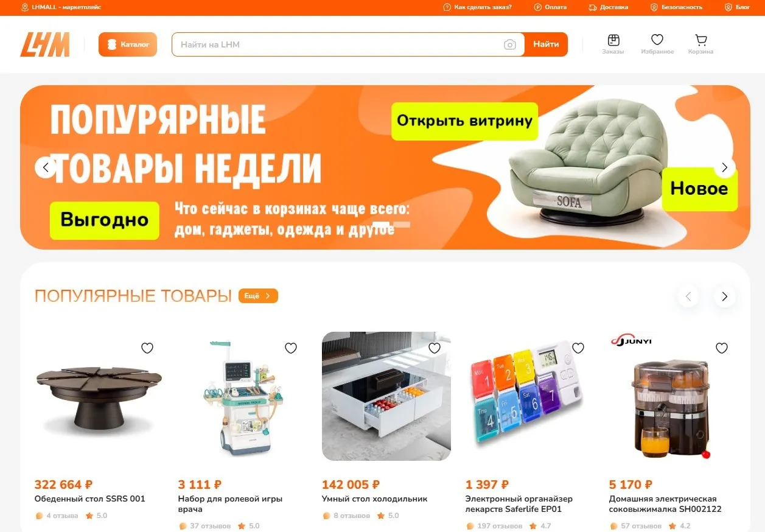Expand popular products via Ещё

point(258,296)
